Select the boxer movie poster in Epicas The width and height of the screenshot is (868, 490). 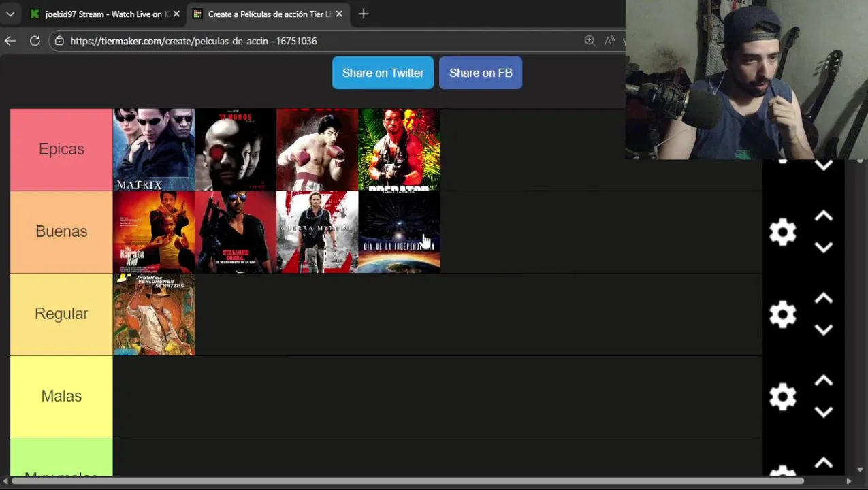tap(317, 150)
